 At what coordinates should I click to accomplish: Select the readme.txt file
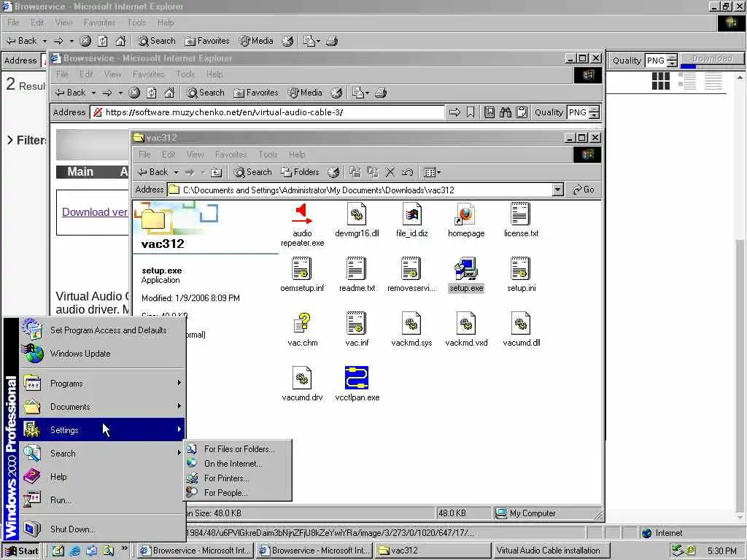(357, 269)
